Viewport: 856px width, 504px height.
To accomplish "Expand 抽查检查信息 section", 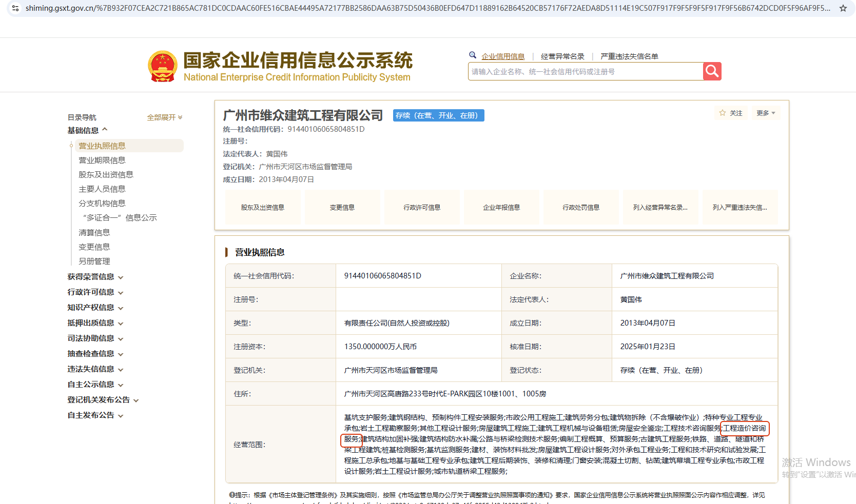I will click(95, 354).
